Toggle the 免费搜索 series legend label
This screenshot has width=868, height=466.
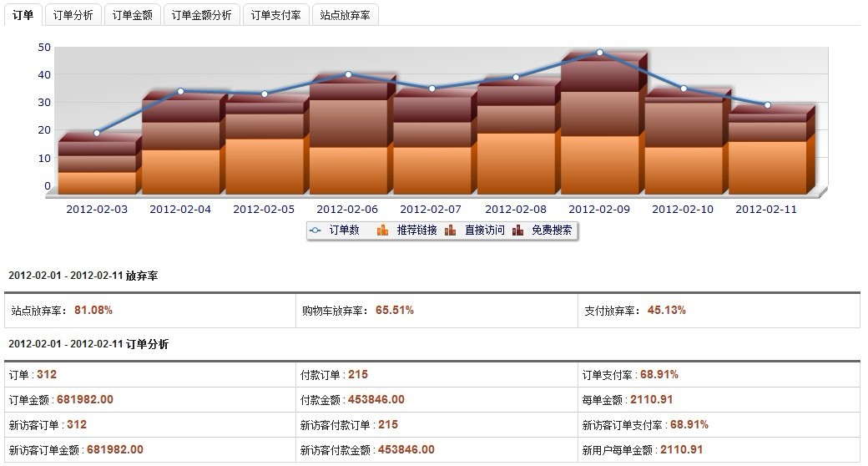click(552, 230)
